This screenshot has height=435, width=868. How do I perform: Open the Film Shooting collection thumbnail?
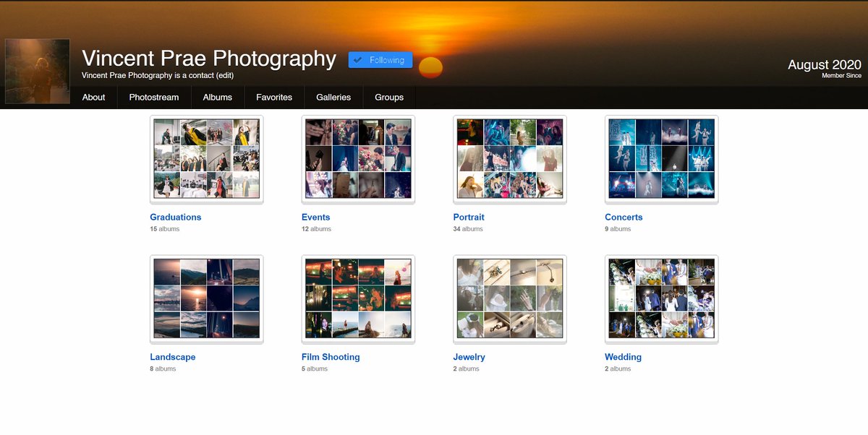coord(358,299)
